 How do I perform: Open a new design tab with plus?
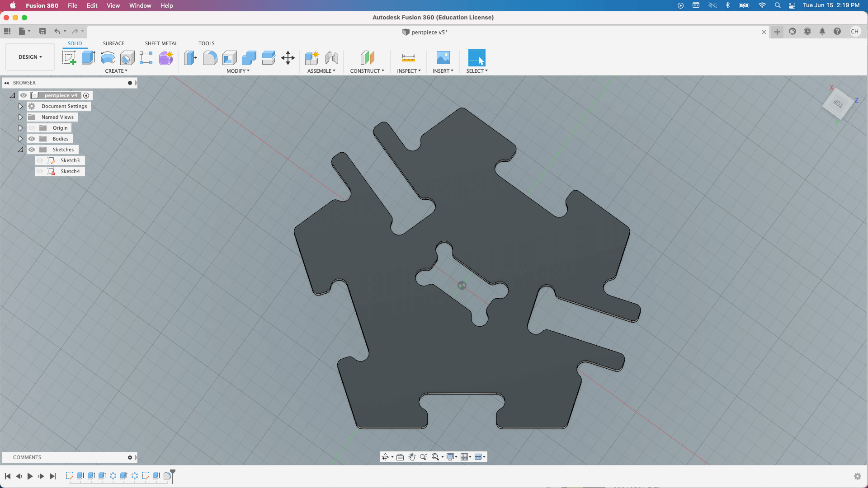(777, 32)
